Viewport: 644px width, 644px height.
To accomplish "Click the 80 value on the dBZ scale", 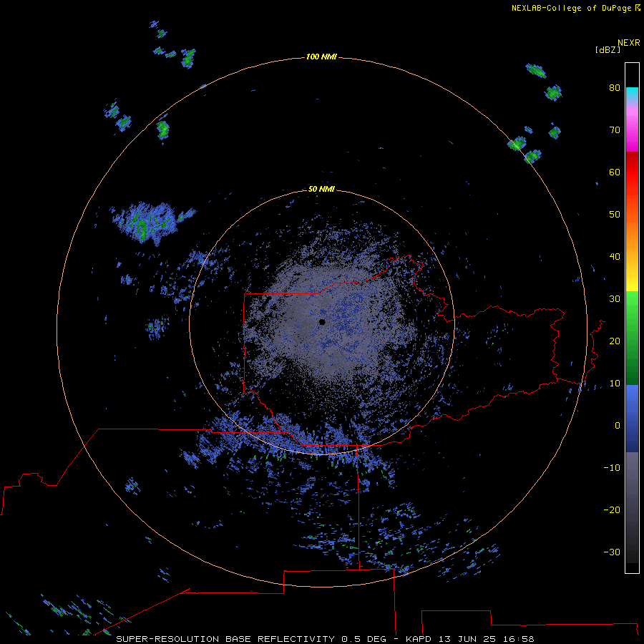I will point(615,87).
